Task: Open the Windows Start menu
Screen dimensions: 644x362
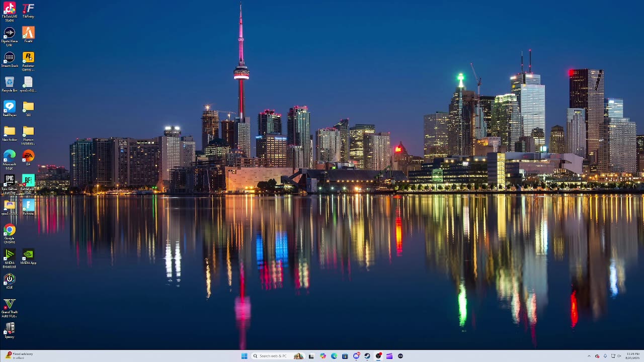Action: 245,356
